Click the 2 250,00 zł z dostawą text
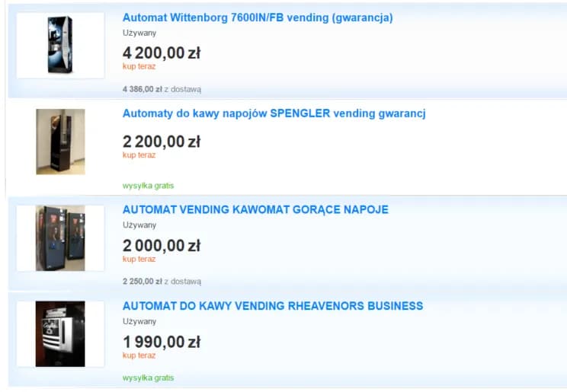Viewport: 567px width, 392px height. coord(162,281)
